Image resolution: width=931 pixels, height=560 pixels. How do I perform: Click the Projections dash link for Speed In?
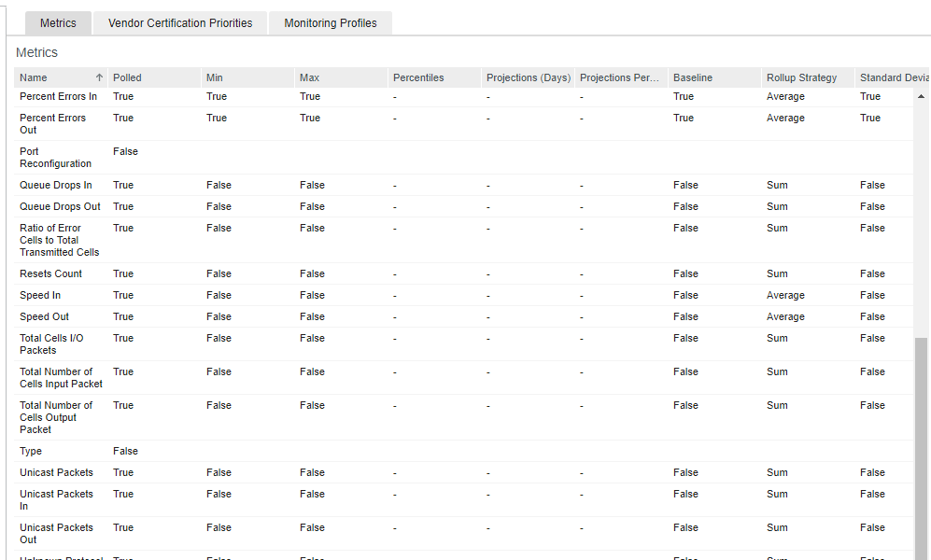[x=487, y=295]
